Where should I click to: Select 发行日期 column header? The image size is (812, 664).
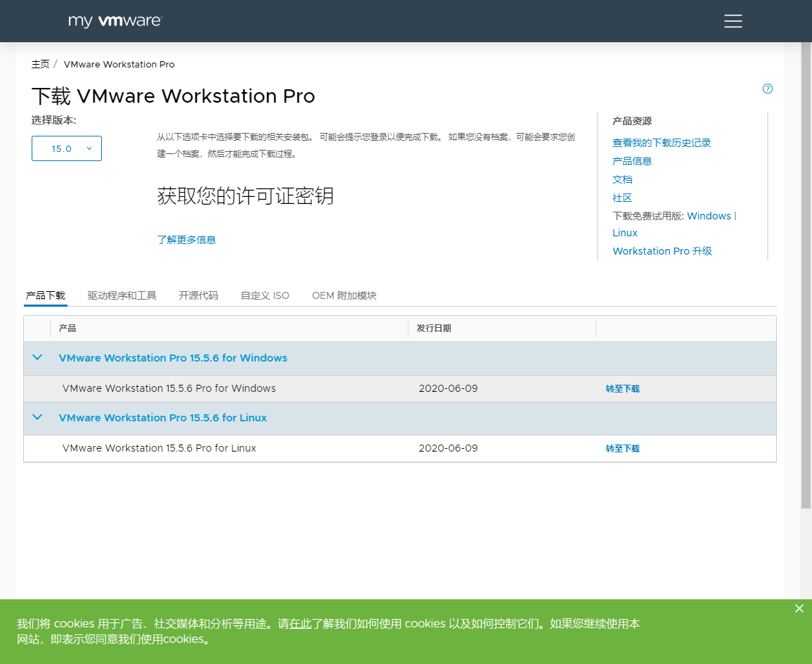coord(434,328)
